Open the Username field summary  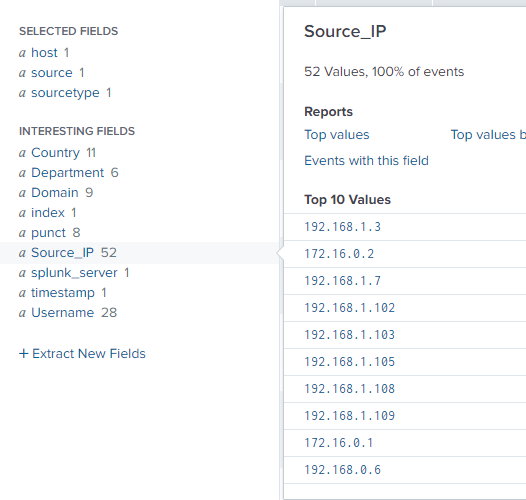tap(62, 313)
